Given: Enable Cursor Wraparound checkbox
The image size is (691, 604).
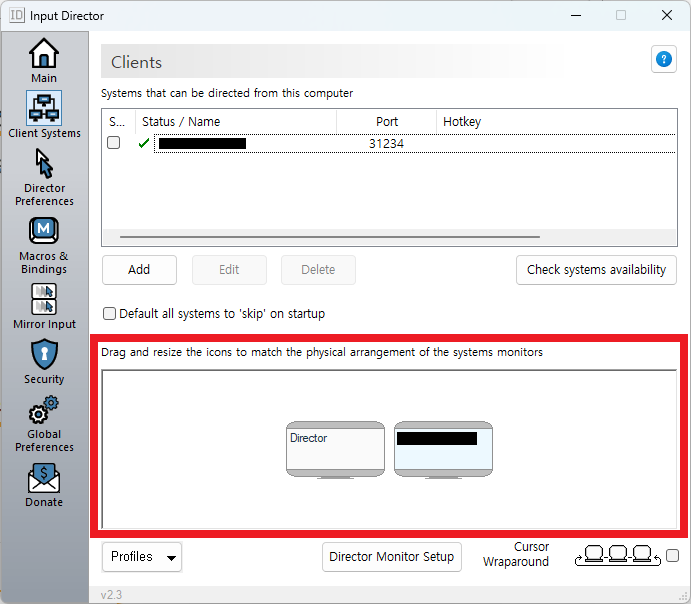Looking at the screenshot, I should tap(672, 556).
